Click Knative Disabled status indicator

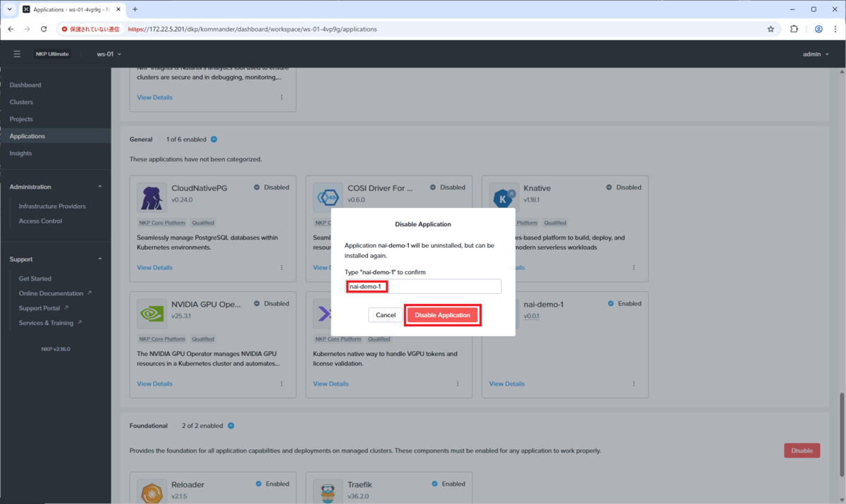624,188
